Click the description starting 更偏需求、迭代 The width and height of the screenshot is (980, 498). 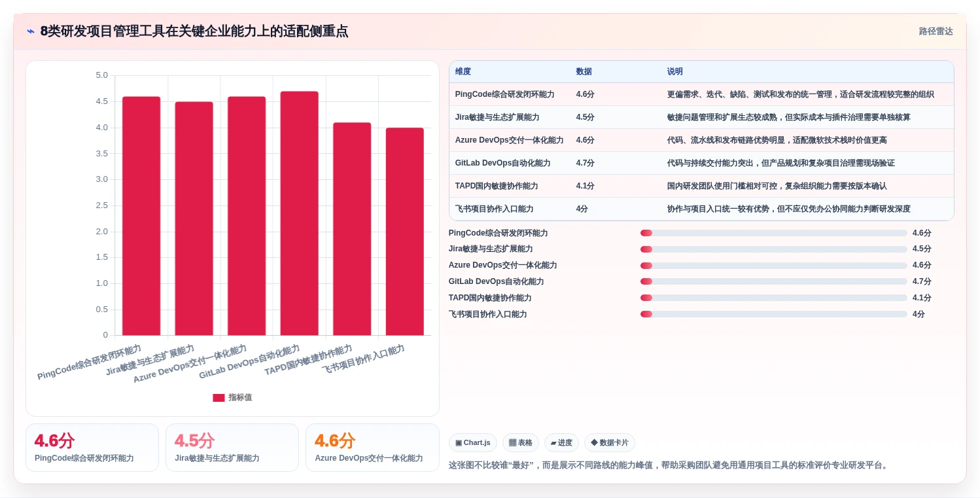pyautogui.click(x=800, y=94)
